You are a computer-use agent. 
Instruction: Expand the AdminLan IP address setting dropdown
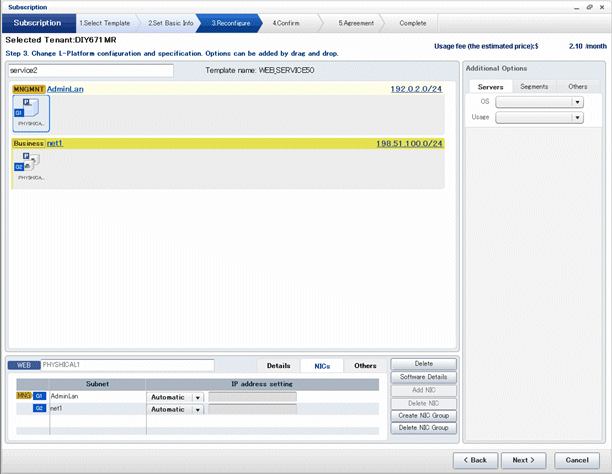[198, 396]
